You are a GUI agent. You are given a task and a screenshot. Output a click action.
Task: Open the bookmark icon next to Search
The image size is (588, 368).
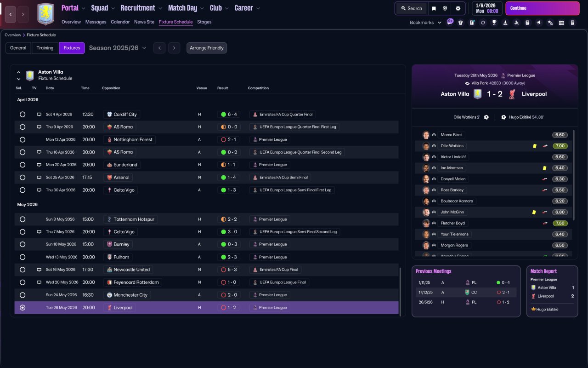pyautogui.click(x=434, y=8)
